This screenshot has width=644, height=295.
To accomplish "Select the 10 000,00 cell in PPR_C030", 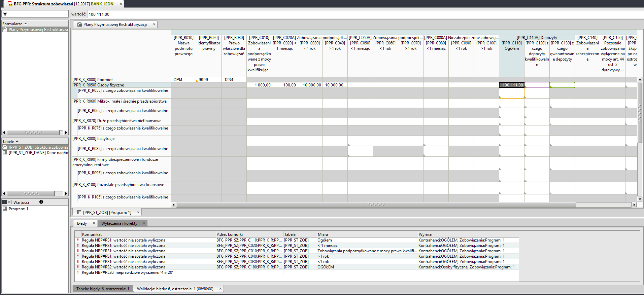I will point(310,85).
